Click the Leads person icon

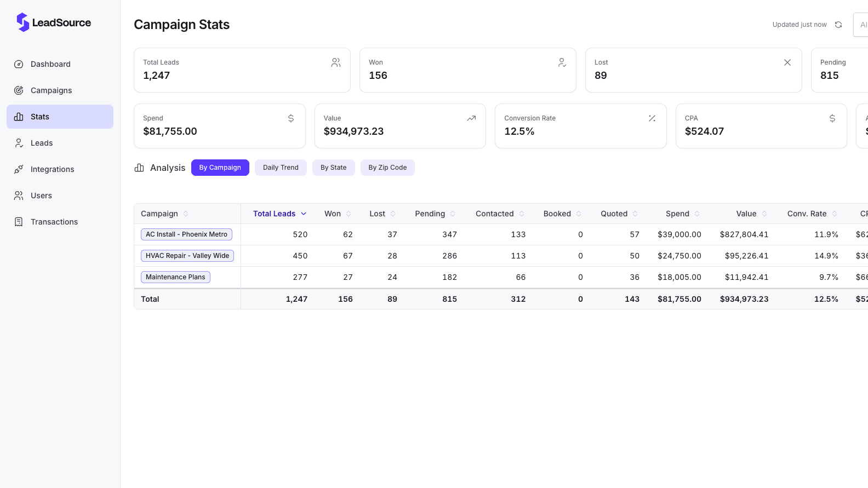19,143
